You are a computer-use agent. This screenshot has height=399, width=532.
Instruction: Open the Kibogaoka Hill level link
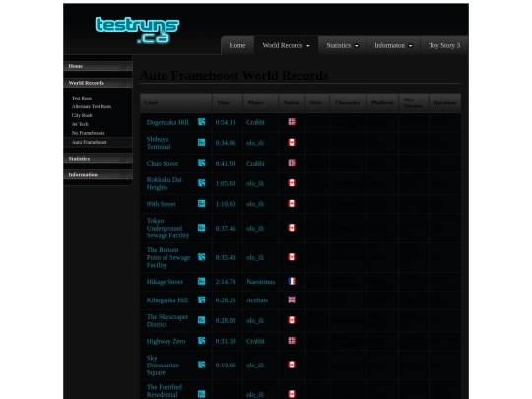click(x=166, y=300)
